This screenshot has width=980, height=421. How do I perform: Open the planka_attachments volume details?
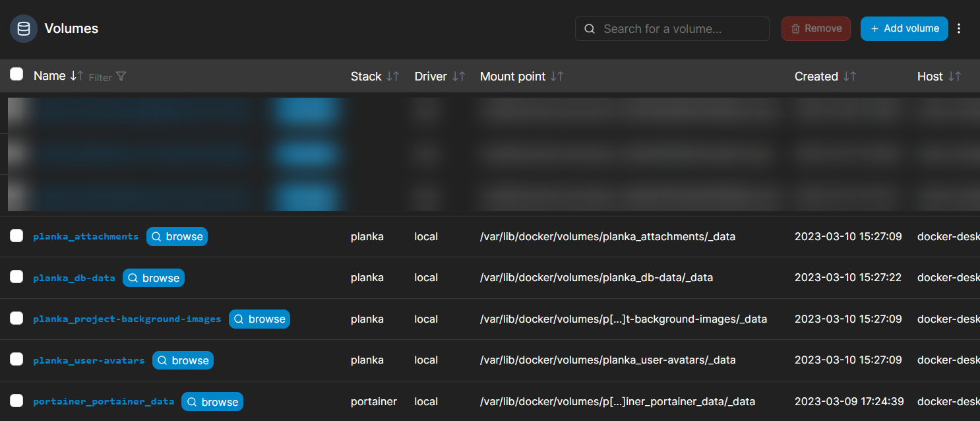point(86,236)
